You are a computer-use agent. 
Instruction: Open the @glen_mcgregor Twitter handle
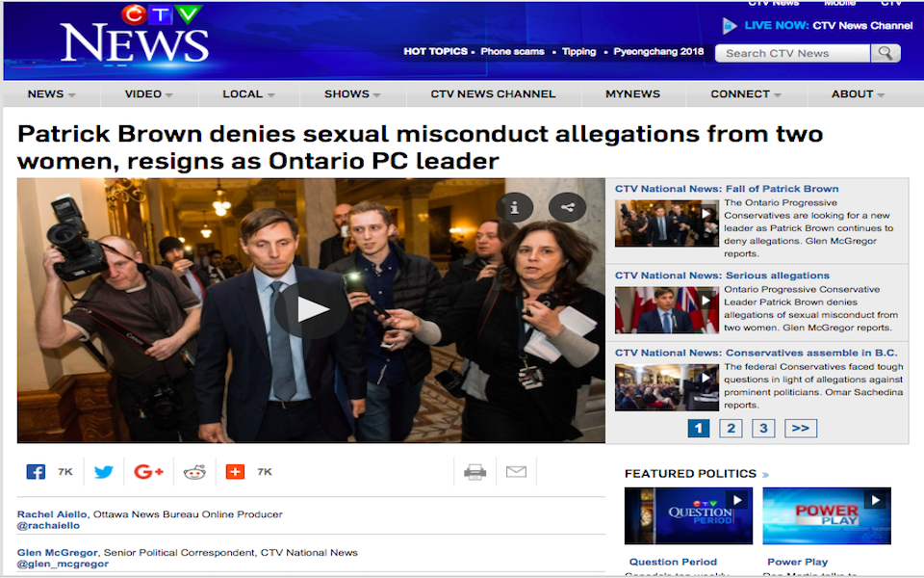(x=64, y=564)
